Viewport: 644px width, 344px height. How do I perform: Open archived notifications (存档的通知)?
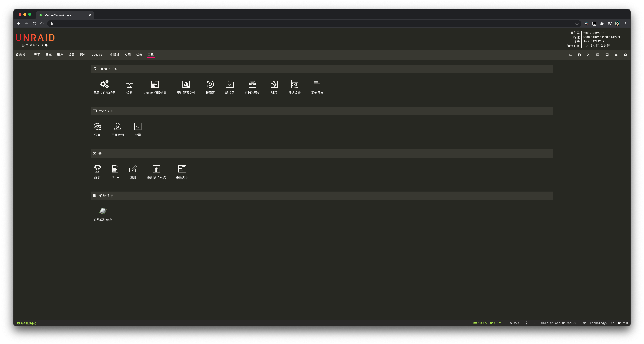coord(252,84)
